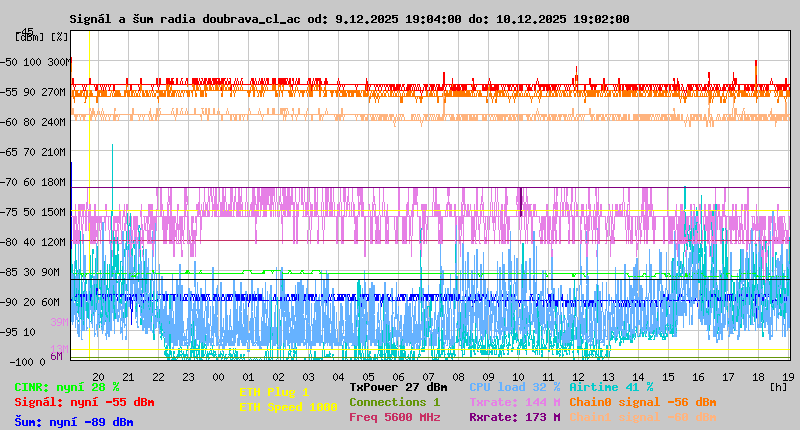Click the 00 hour mark on time axis
The width and height of the screenshot is (800, 430).
(x=218, y=377)
